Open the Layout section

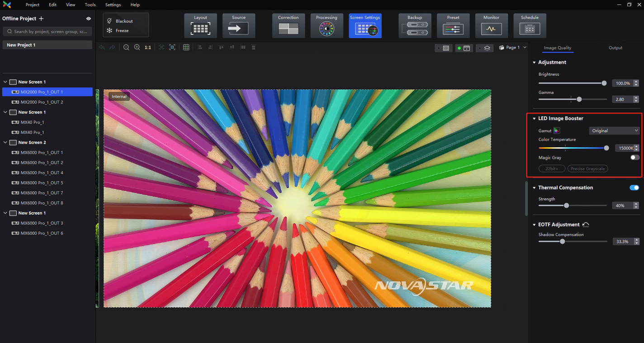pos(200,25)
